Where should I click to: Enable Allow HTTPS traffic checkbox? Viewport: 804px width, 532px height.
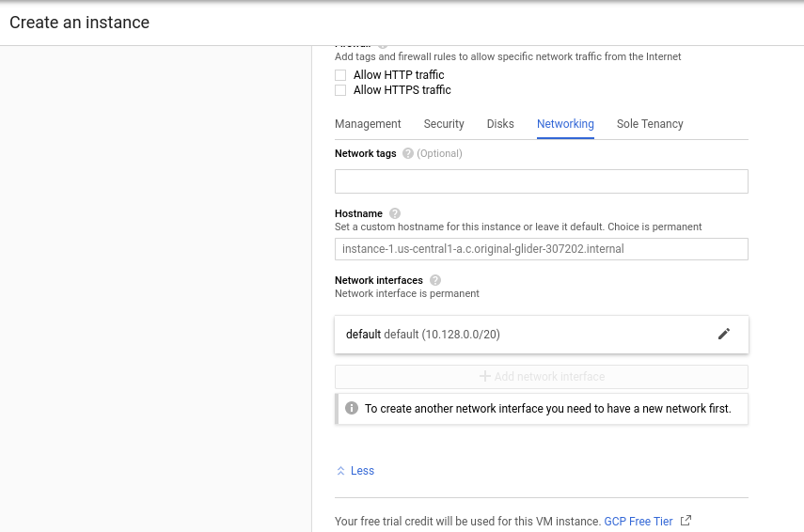point(340,90)
